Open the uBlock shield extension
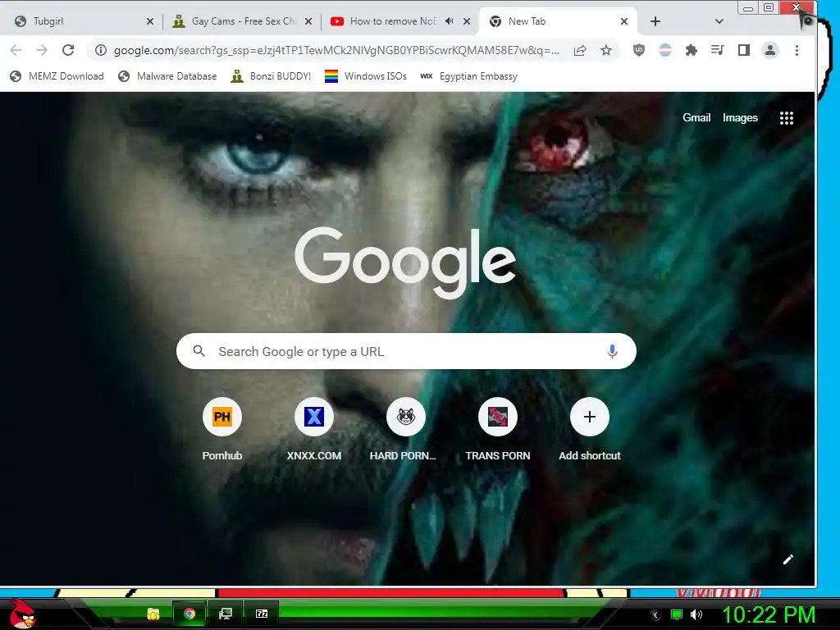This screenshot has height=630, width=840. tap(638, 50)
